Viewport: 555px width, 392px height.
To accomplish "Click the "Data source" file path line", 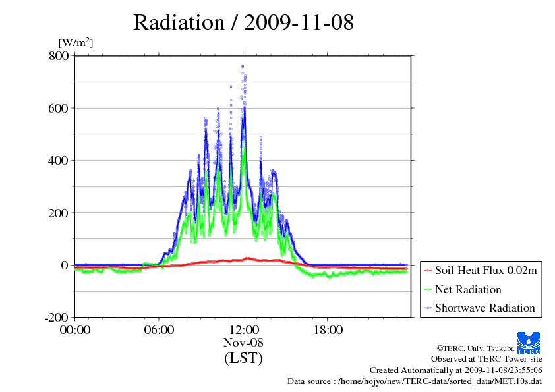I will coord(415,381).
